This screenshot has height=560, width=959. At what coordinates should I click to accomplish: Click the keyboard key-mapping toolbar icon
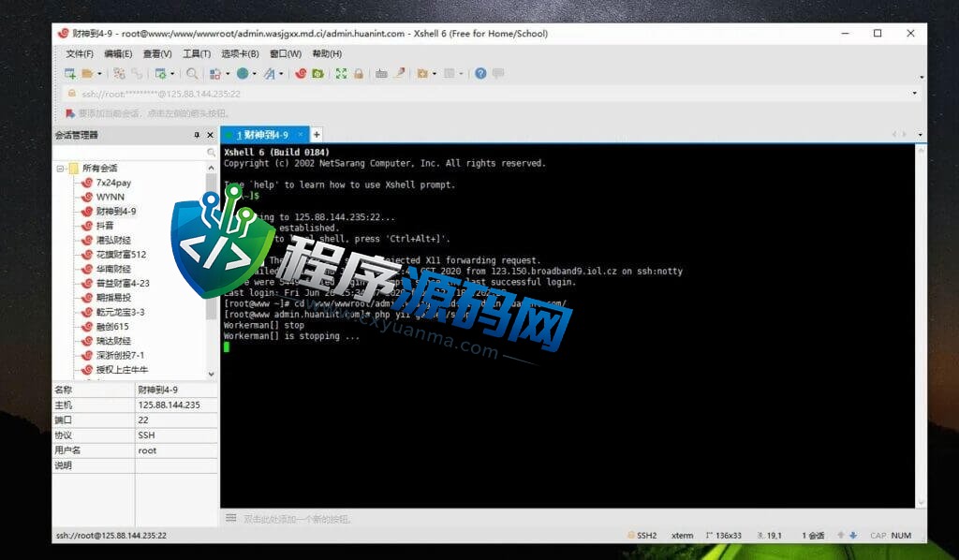coord(382,73)
